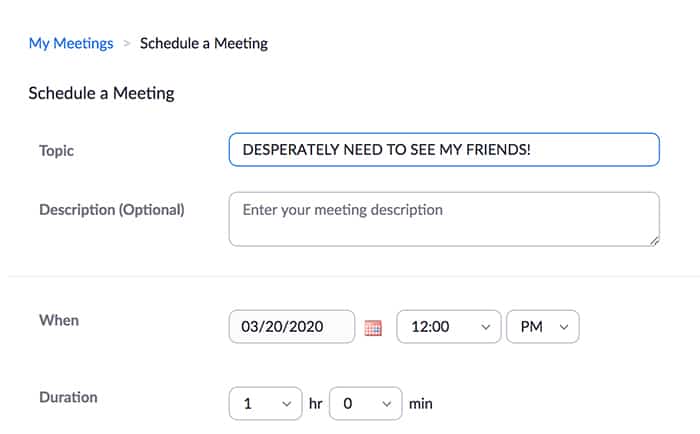Go back to My Meetings
Screen dimensions: 700x434
(71, 43)
